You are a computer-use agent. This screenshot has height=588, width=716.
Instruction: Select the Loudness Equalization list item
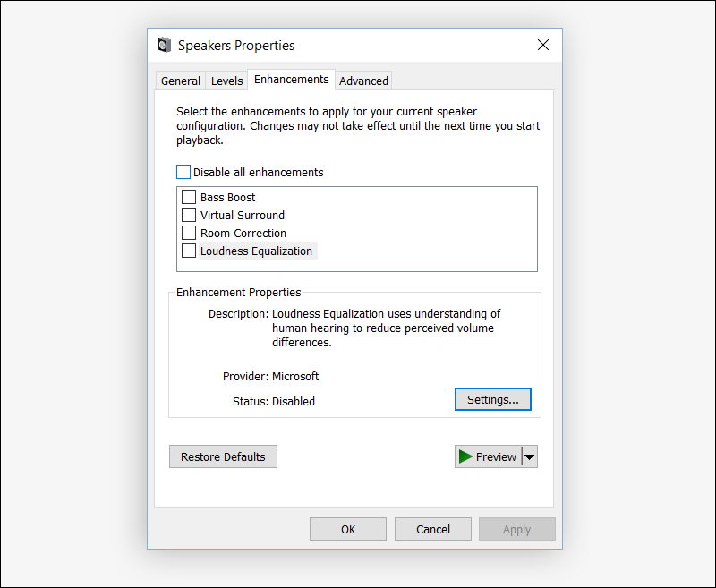coord(257,251)
